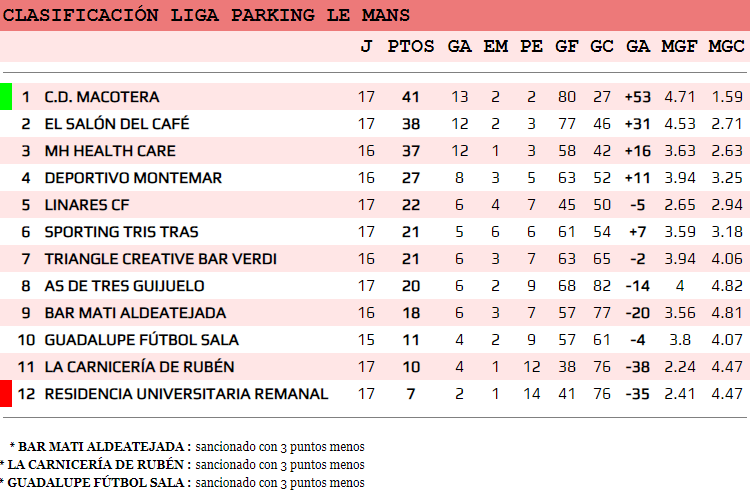Click the MGF column header

(x=679, y=46)
